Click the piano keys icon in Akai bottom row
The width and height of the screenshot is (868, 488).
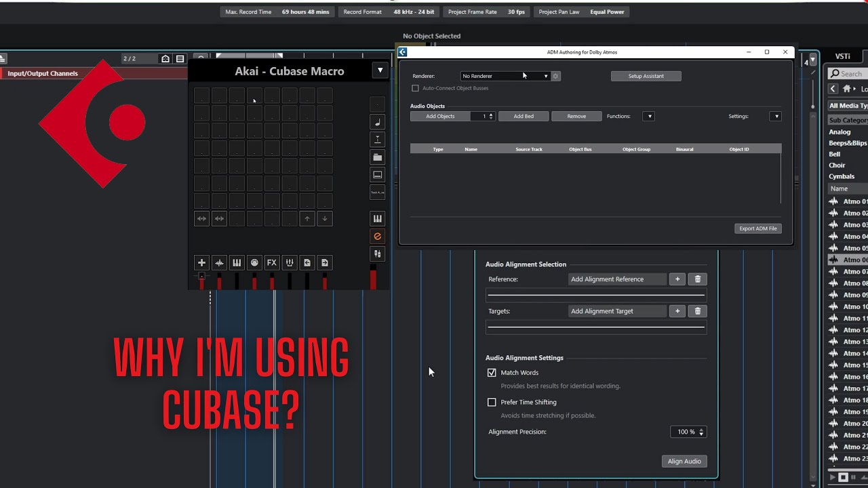click(237, 262)
